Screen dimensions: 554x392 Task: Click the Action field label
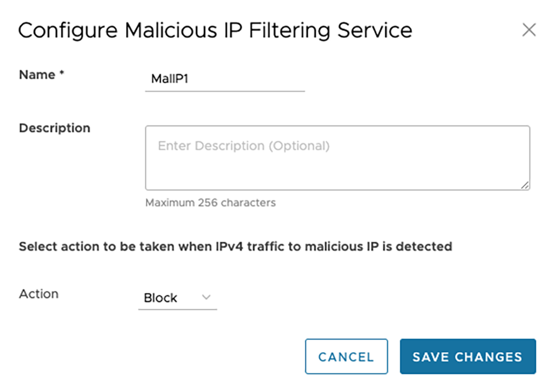[x=39, y=294]
